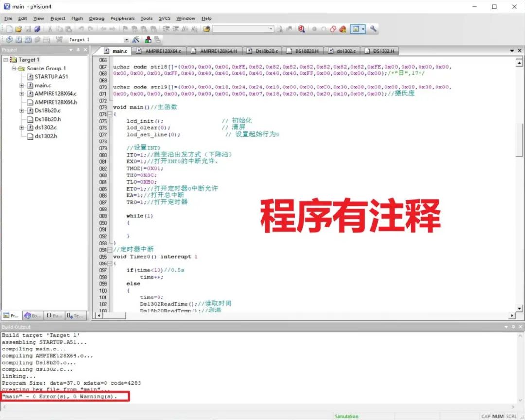Click the Open file folder icon
The image size is (525, 420).
pos(18,29)
